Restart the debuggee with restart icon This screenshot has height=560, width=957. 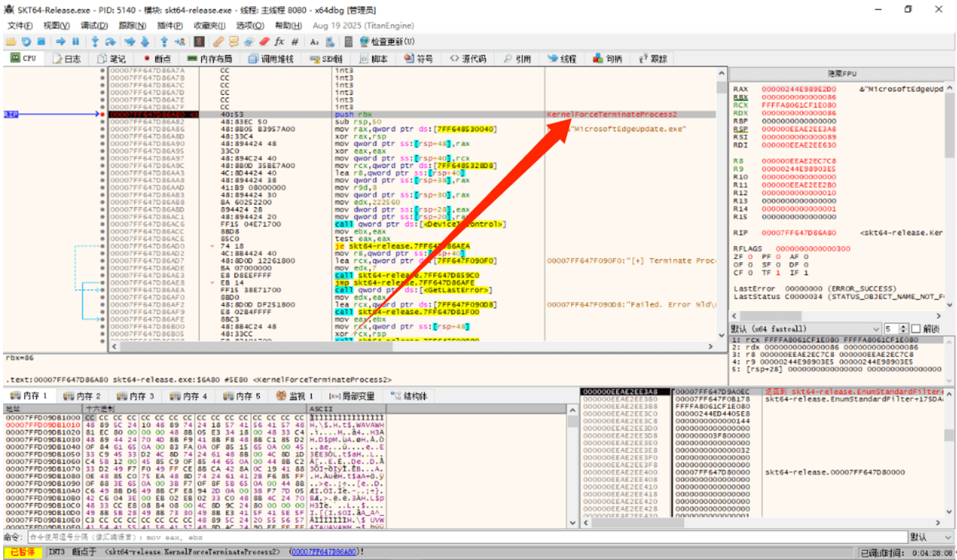[x=25, y=41]
